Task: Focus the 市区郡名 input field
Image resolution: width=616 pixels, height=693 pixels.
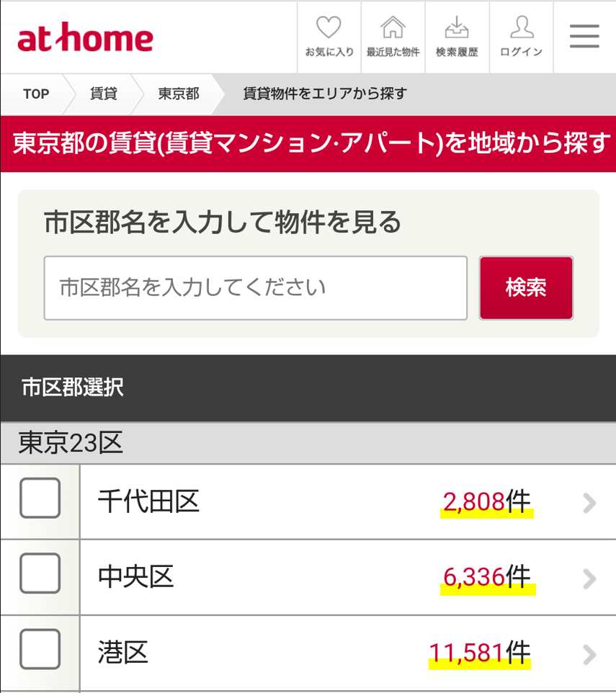Action: [256, 287]
